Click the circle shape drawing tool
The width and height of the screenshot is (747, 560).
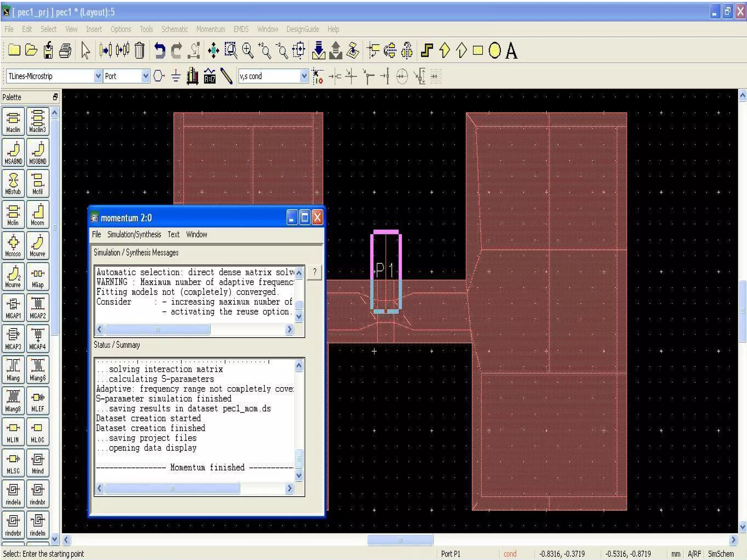(x=494, y=50)
